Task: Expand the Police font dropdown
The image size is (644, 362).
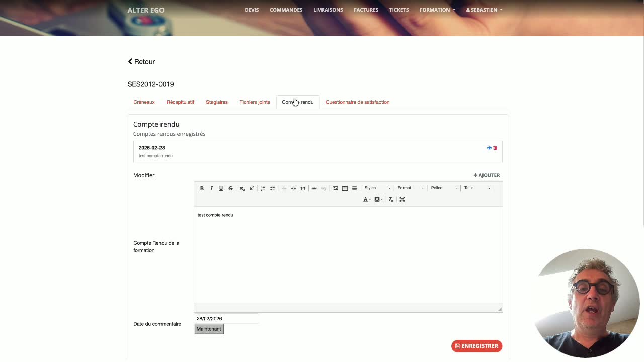Action: (x=444, y=188)
